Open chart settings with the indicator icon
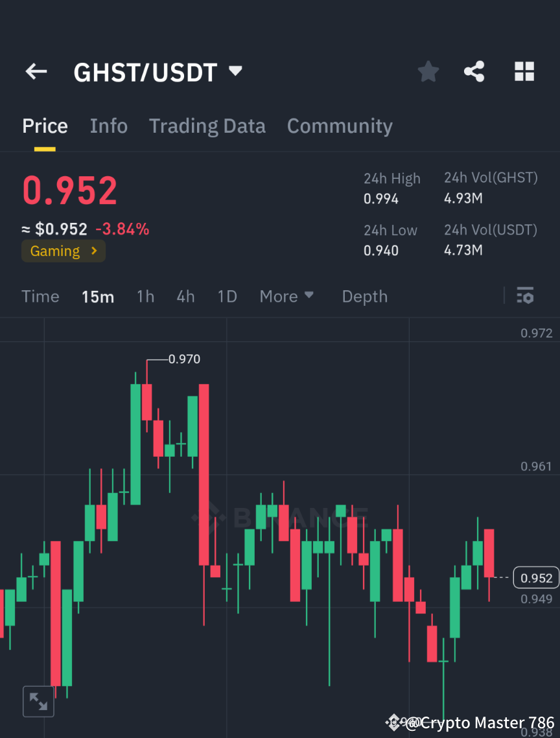 [x=525, y=296]
